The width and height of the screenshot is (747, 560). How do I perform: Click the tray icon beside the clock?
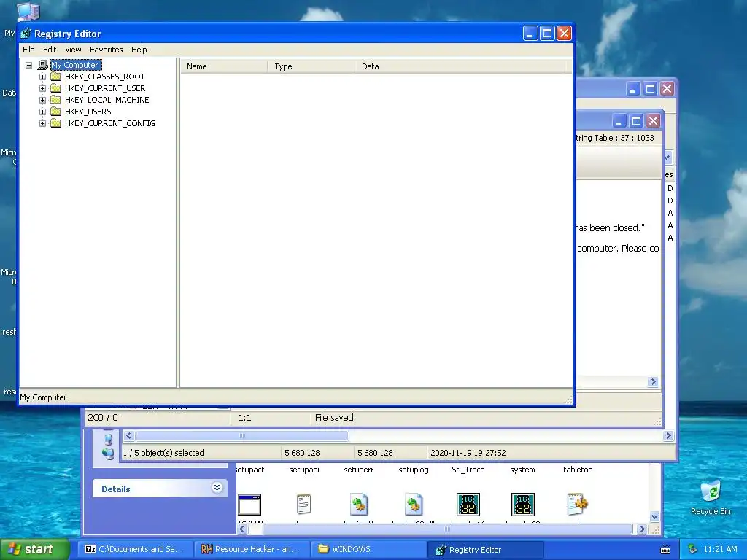(693, 550)
